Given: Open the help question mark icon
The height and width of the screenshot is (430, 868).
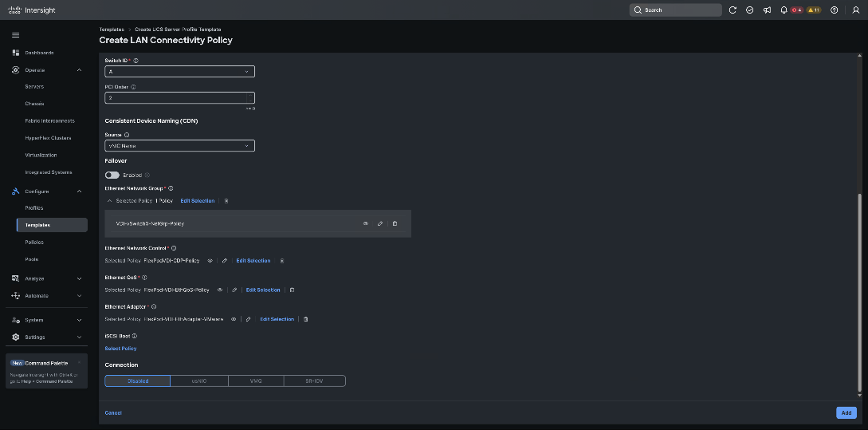Looking at the screenshot, I should (x=835, y=10).
